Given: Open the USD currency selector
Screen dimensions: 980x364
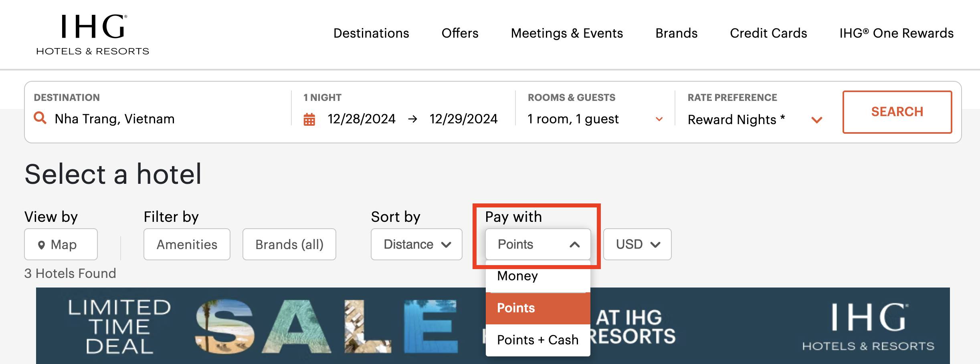Looking at the screenshot, I should pos(637,244).
